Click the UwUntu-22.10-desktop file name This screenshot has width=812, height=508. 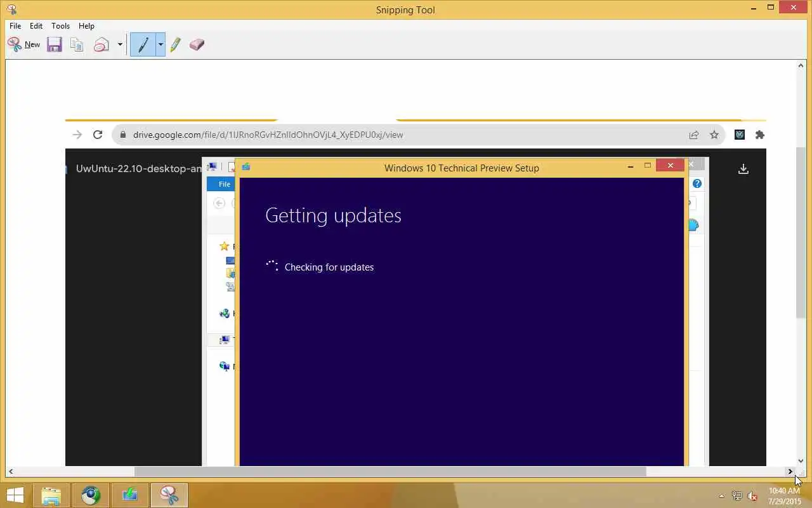[138, 169]
